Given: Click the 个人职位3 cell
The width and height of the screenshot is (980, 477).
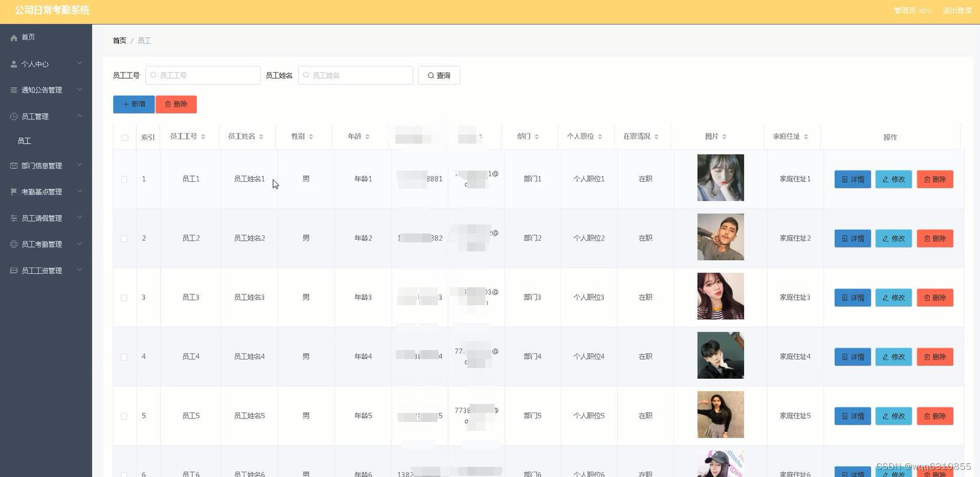Looking at the screenshot, I should pyautogui.click(x=589, y=297).
